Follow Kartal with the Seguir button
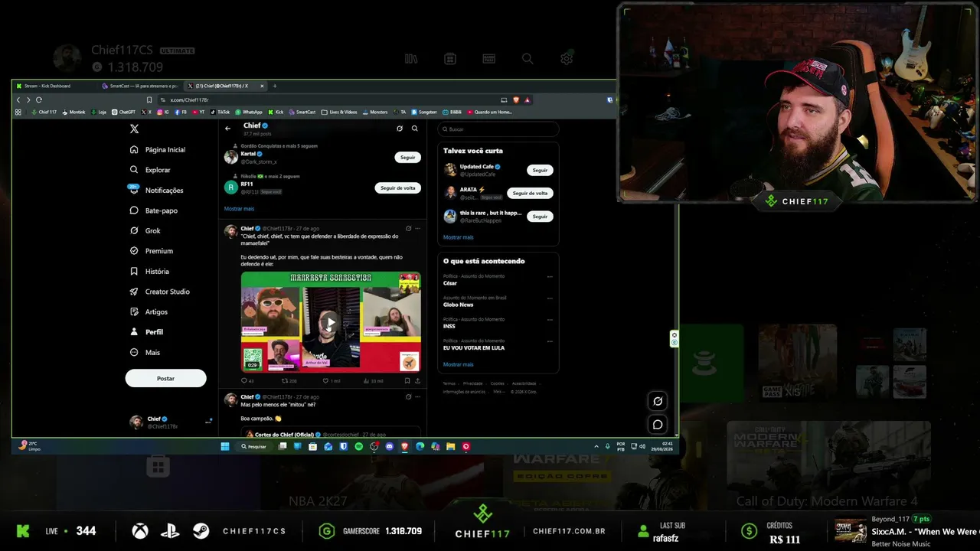The image size is (980, 551). point(408,157)
